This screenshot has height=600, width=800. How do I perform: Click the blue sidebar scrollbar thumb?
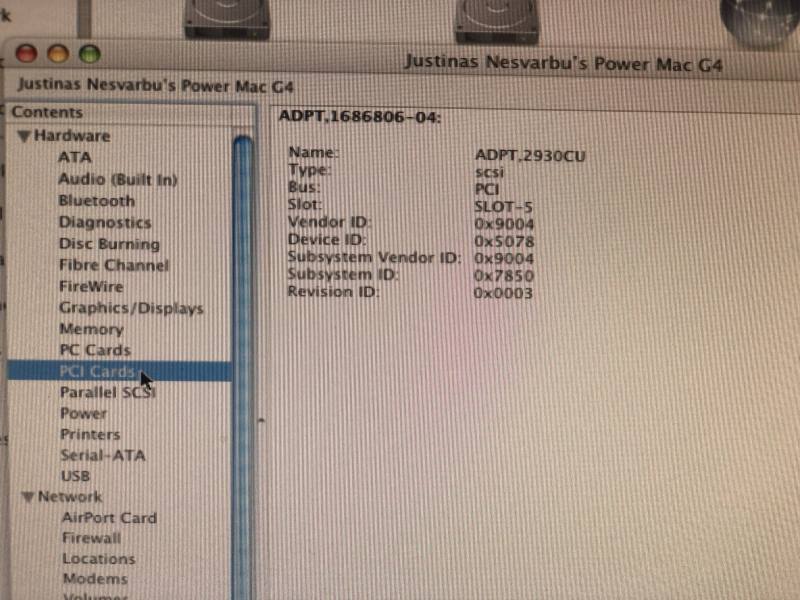[x=243, y=367]
